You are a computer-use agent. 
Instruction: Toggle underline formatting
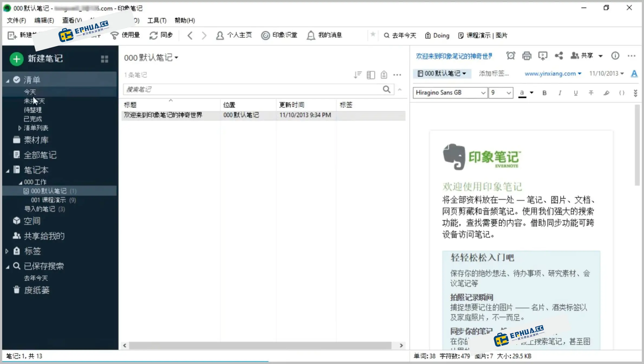pyautogui.click(x=575, y=93)
